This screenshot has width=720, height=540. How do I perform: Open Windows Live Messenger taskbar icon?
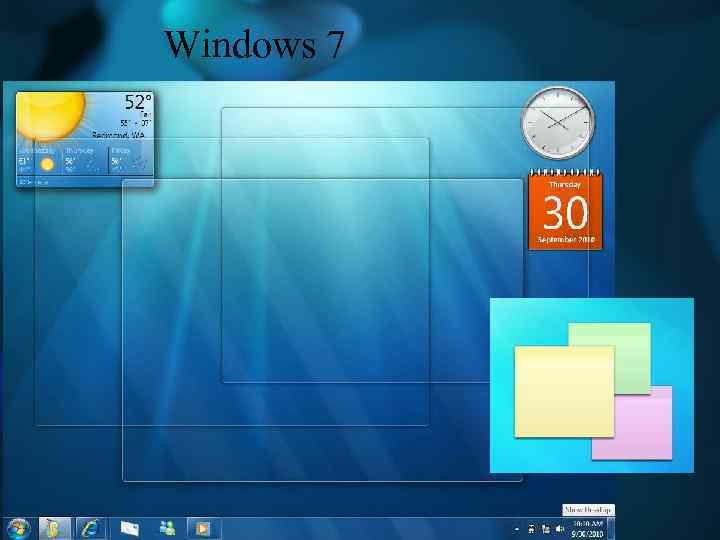[167, 528]
